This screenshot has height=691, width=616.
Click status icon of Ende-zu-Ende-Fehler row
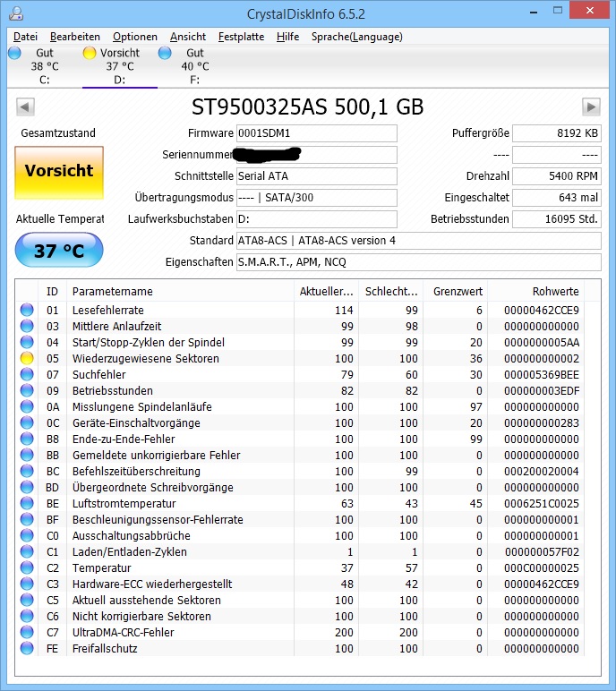27,439
